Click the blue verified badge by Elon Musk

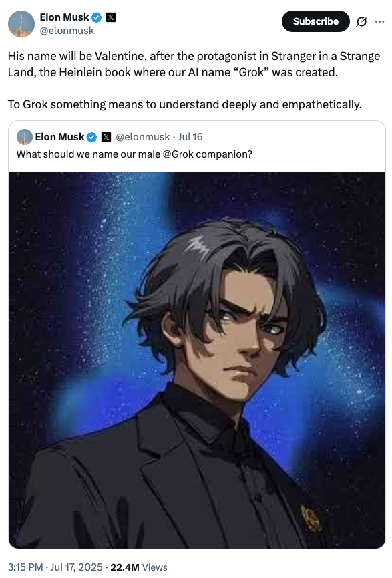pyautogui.click(x=97, y=17)
